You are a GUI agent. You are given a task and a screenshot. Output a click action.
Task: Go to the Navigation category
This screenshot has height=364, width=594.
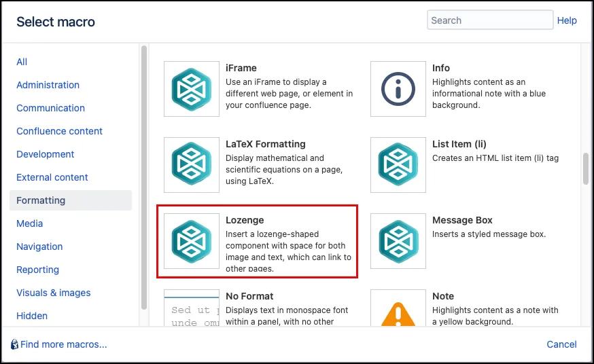(x=39, y=247)
